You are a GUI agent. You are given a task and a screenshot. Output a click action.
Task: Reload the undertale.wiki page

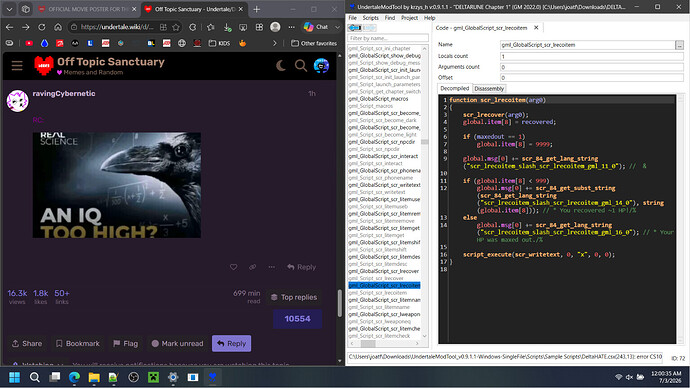tap(42, 27)
